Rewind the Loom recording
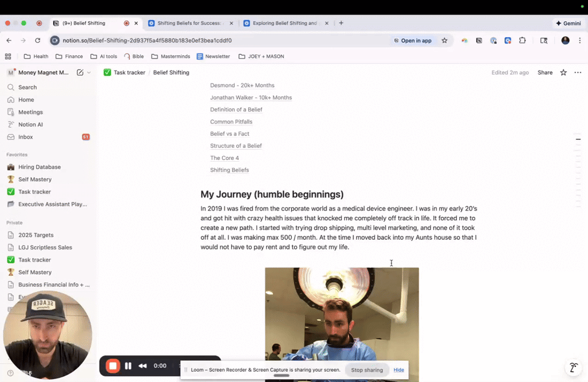Image resolution: width=588 pixels, height=382 pixels. click(x=142, y=366)
